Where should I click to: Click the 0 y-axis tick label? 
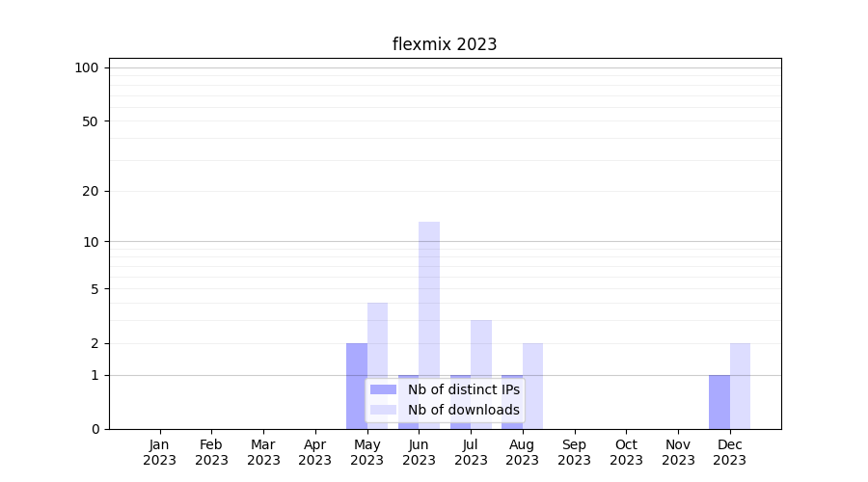point(95,429)
